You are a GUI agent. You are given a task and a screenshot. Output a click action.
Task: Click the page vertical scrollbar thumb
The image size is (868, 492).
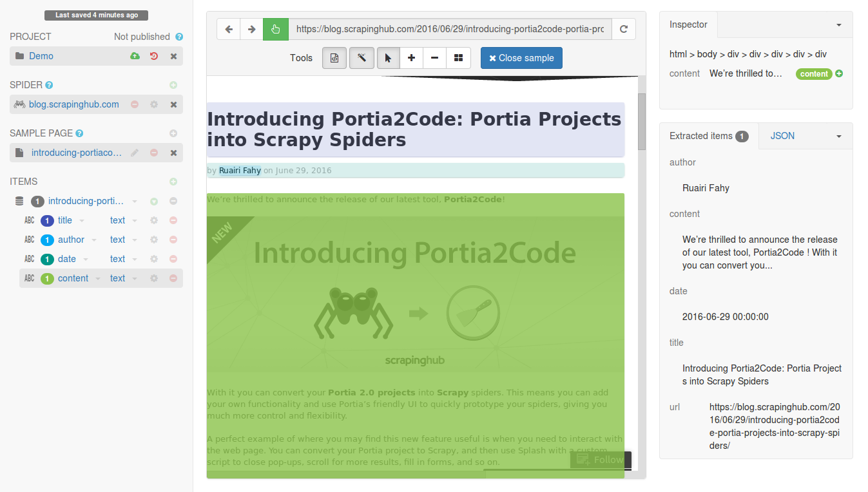click(642, 121)
